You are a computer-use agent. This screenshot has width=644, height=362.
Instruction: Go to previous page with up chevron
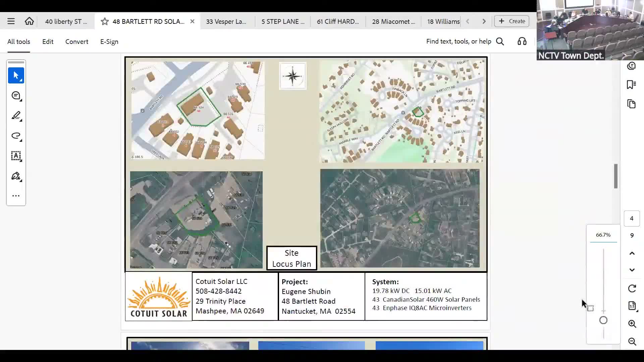pos(632,253)
